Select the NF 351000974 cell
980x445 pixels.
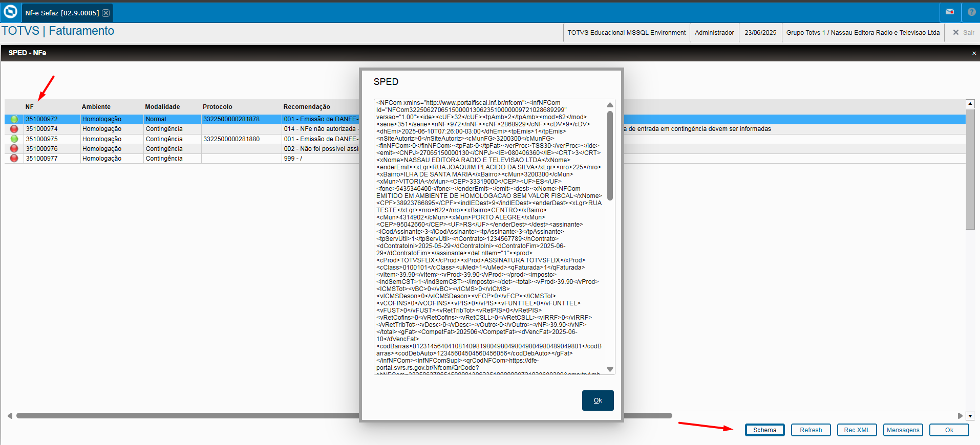point(52,129)
